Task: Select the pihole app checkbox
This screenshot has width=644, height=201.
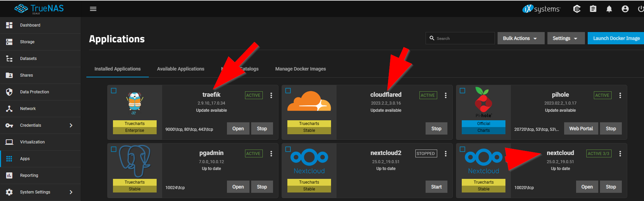Action: [462, 91]
